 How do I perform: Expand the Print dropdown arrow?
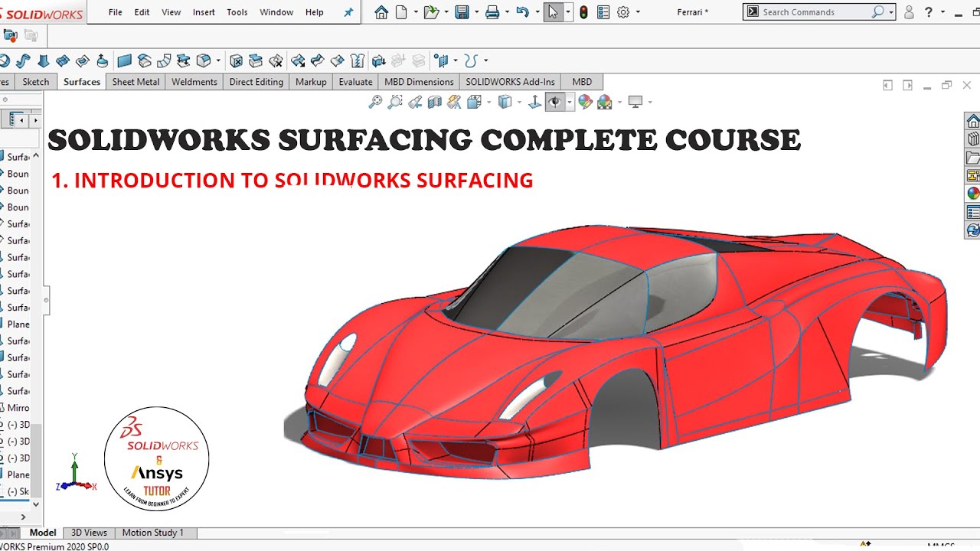tap(507, 12)
